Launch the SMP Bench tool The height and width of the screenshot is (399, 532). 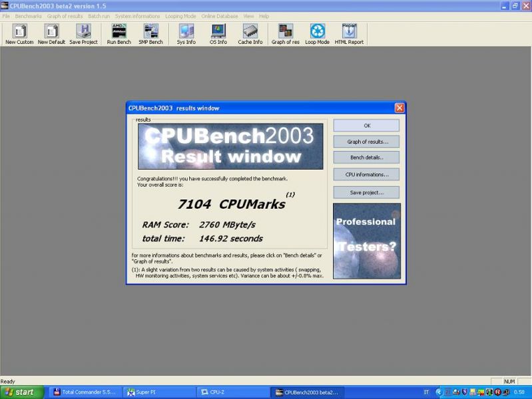click(x=150, y=34)
